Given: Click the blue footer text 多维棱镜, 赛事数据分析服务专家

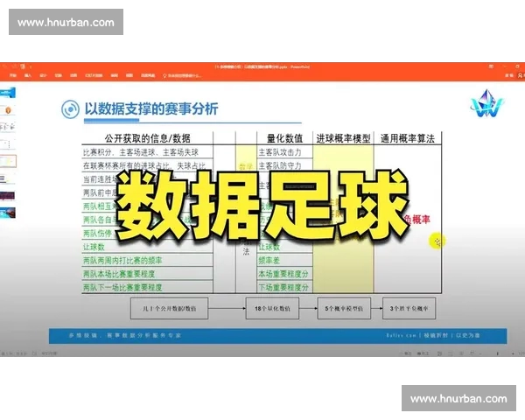Looking at the screenshot, I should click(x=124, y=335).
